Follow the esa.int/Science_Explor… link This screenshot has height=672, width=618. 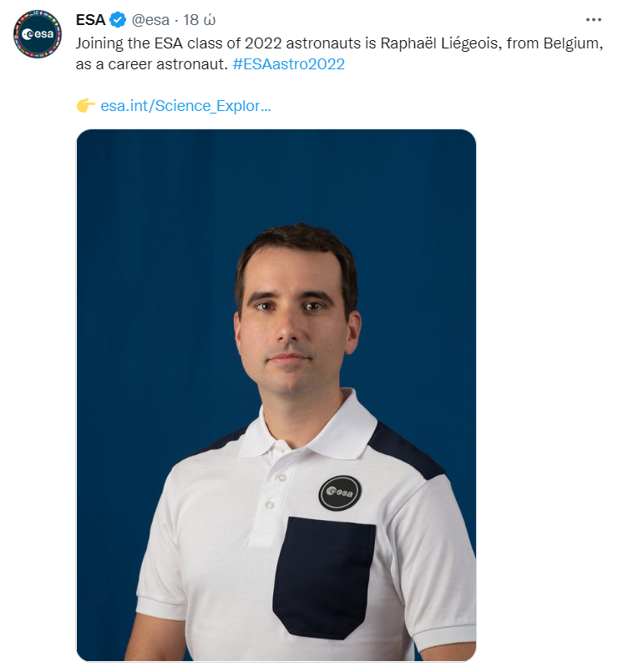(x=185, y=106)
